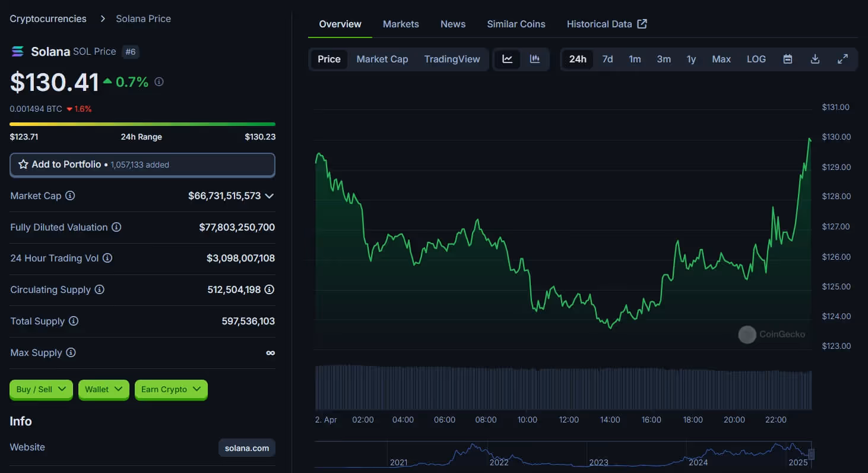Select the 7d time range

pyautogui.click(x=607, y=59)
